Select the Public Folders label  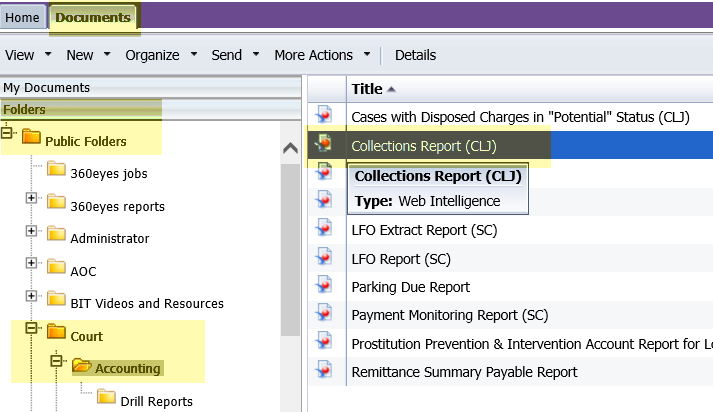pyautogui.click(x=85, y=141)
